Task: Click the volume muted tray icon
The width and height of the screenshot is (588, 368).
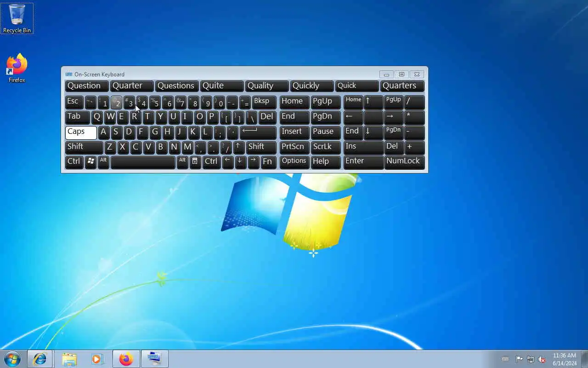Action: [x=542, y=359]
